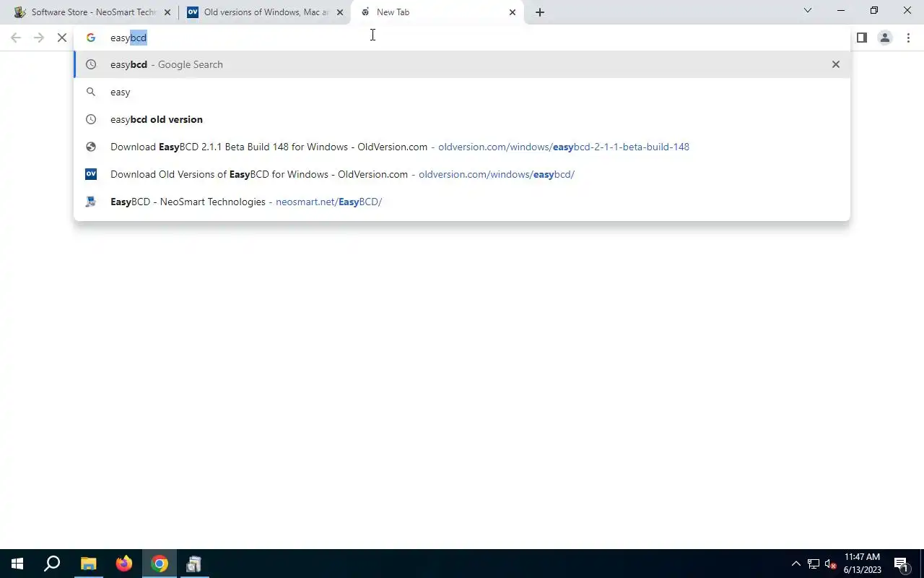Select the 'easy' search suggestion
This screenshot has width=924, height=578.
point(462,92)
